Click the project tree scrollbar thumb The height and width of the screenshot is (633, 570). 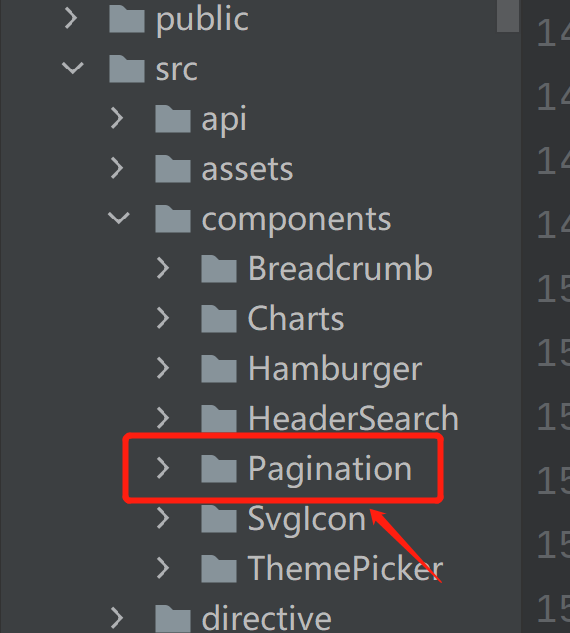tap(508, 15)
